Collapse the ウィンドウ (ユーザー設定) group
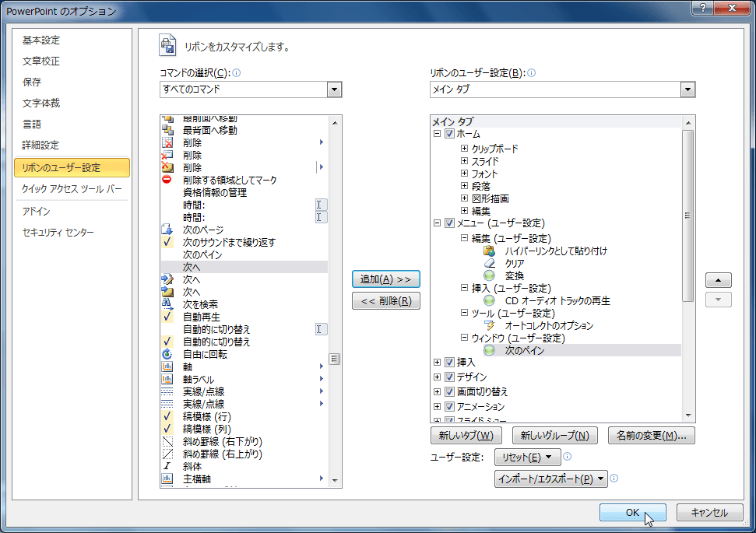This screenshot has height=533, width=756. click(x=464, y=338)
